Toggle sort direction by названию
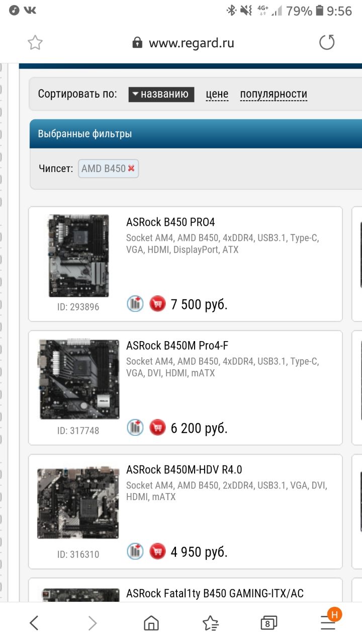The width and height of the screenshot is (362, 644). (x=161, y=94)
